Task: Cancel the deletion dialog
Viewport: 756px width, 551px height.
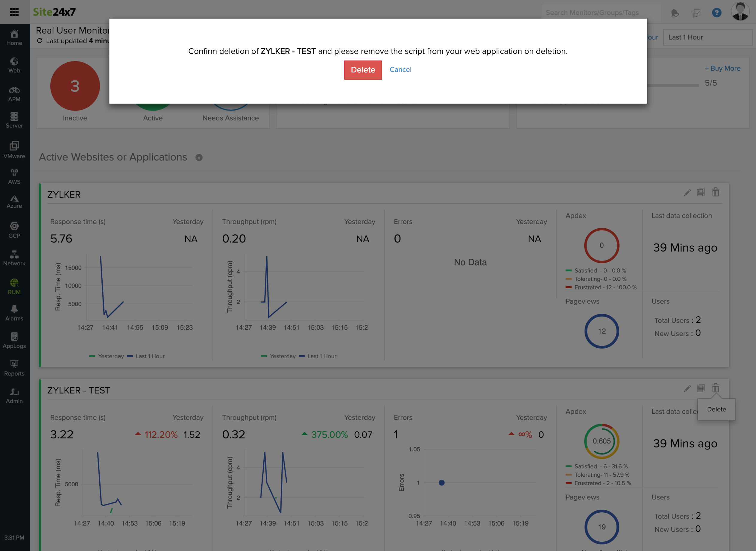Action: click(401, 70)
